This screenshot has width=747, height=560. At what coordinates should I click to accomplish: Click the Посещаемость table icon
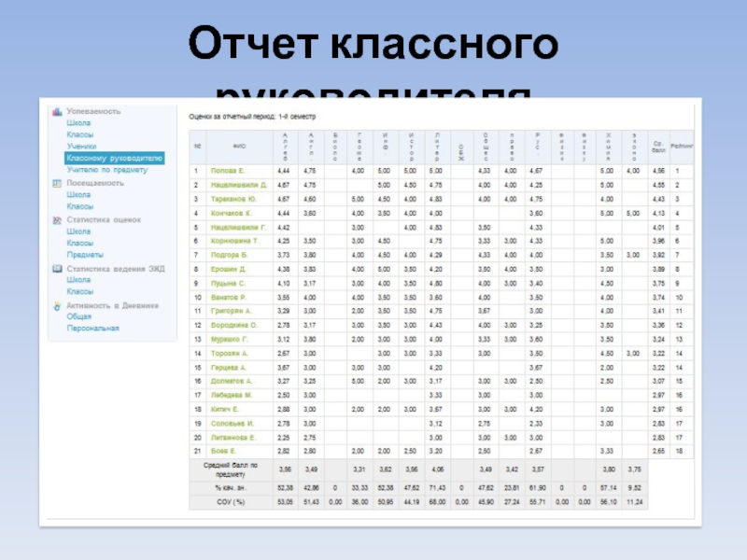57,183
